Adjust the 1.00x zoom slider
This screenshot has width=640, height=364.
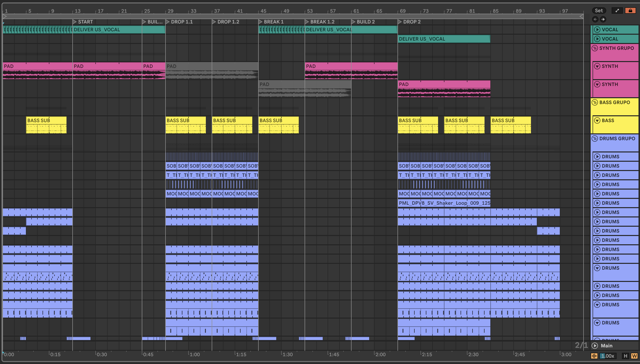608,356
